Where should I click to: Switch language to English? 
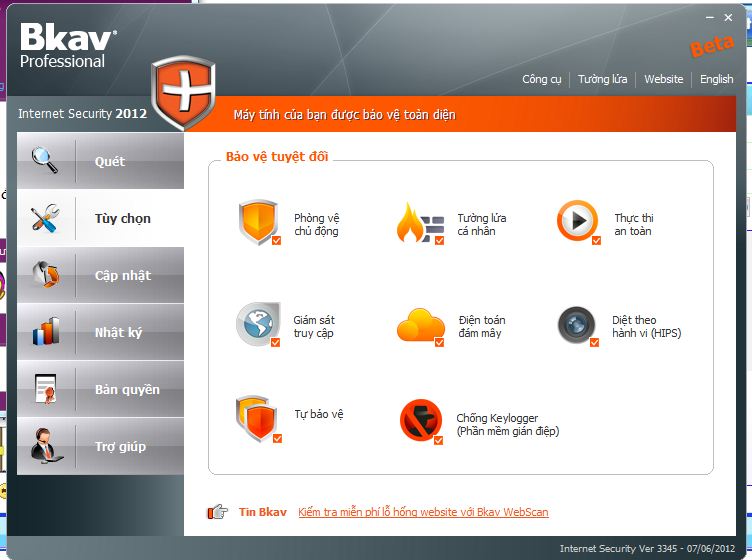point(717,79)
